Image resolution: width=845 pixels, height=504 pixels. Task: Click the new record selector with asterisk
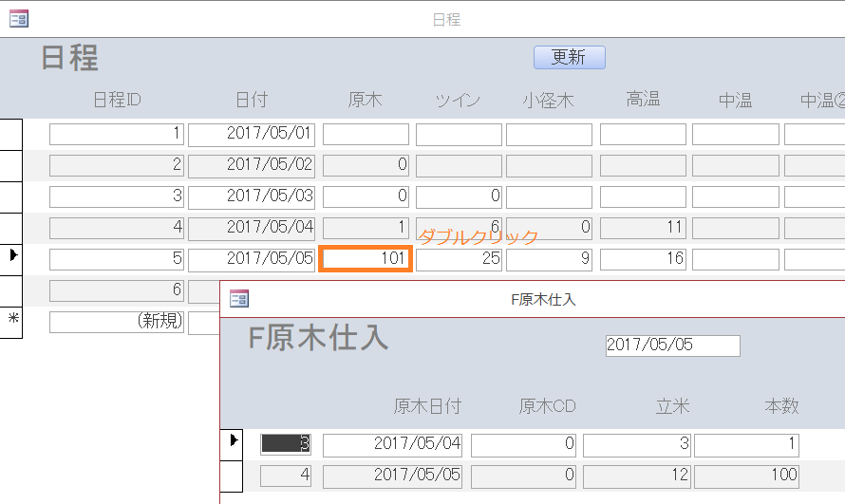13,321
